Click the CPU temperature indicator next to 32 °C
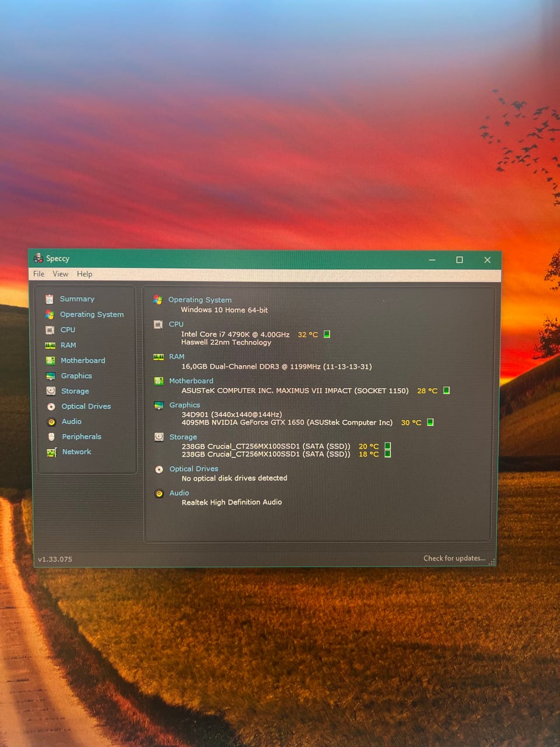Screen dimensions: 560x747 point(327,334)
